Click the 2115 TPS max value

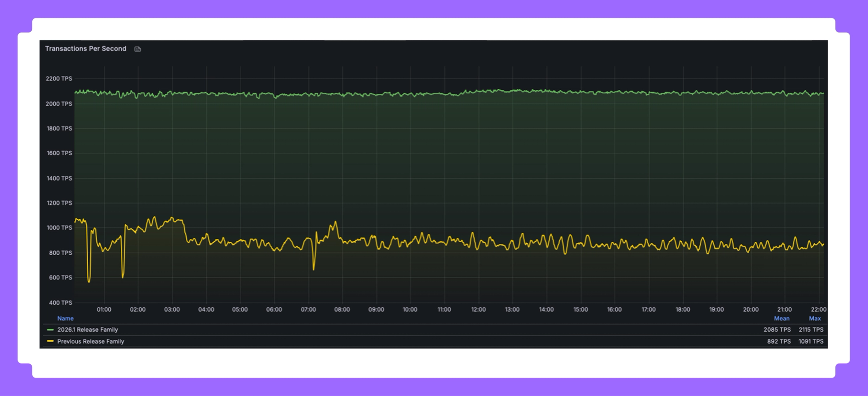811,330
